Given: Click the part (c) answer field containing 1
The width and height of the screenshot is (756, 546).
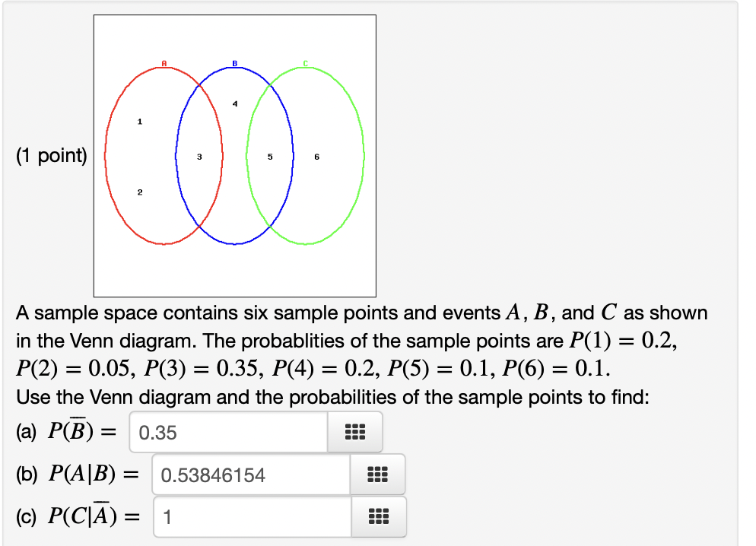Looking at the screenshot, I should pos(253,516).
